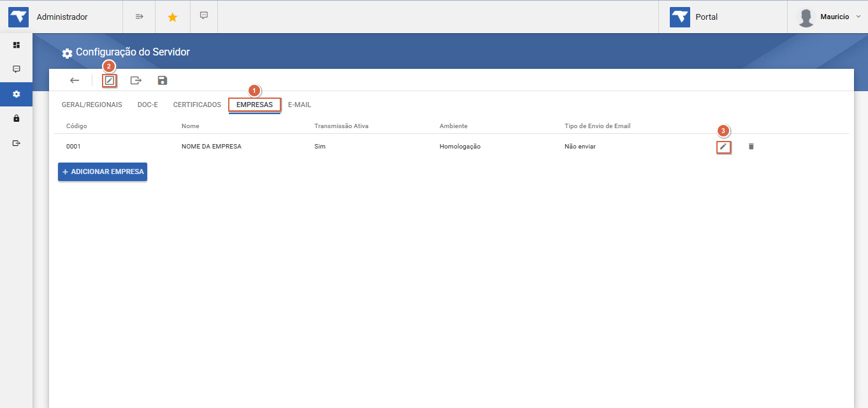Click the Administrador title text
The width and height of the screenshot is (868, 408).
[x=62, y=17]
